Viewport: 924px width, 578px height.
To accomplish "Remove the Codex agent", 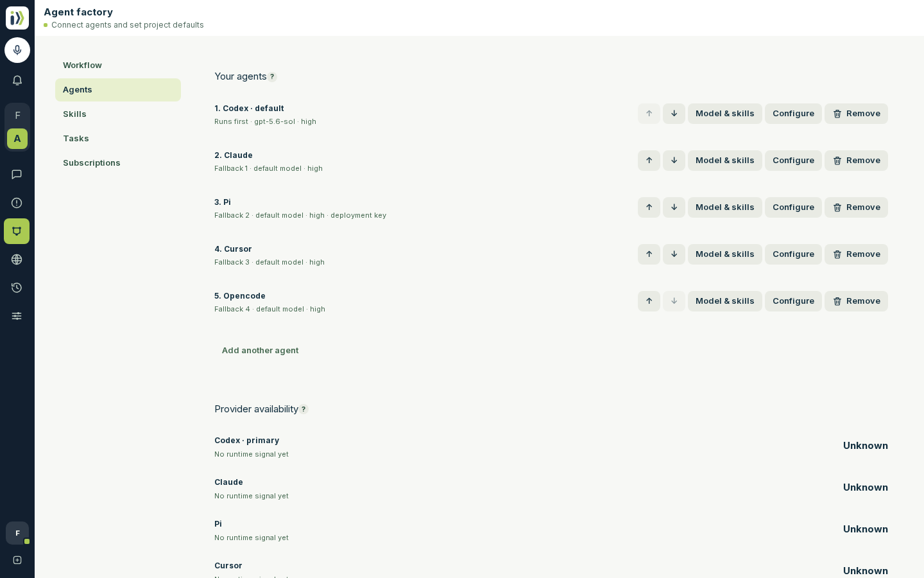I will click(856, 114).
